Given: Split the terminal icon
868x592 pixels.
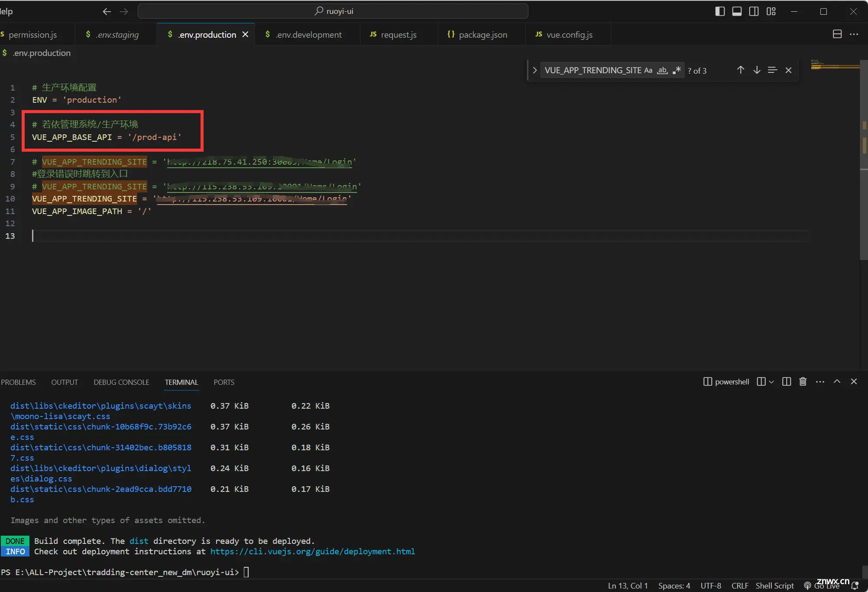Looking at the screenshot, I should 787,382.
